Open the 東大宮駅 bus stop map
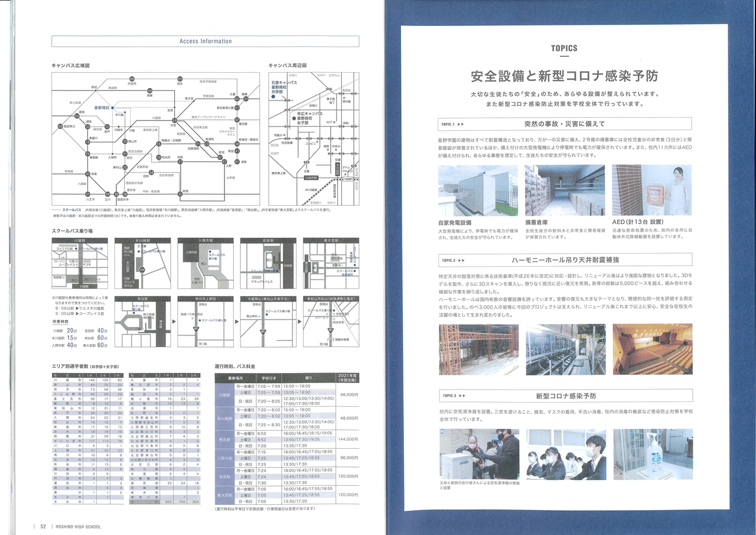The width and height of the screenshot is (756, 535). (x=331, y=263)
